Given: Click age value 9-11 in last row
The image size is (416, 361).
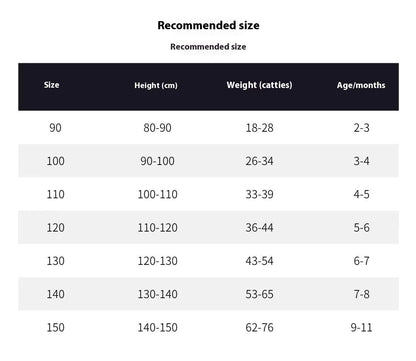Looking at the screenshot, I should click(361, 327).
